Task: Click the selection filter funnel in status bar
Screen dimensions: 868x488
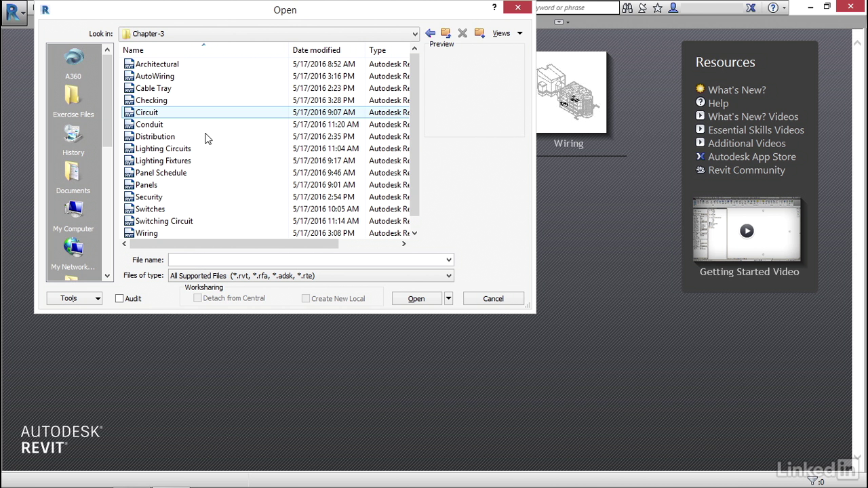Action: point(812,481)
